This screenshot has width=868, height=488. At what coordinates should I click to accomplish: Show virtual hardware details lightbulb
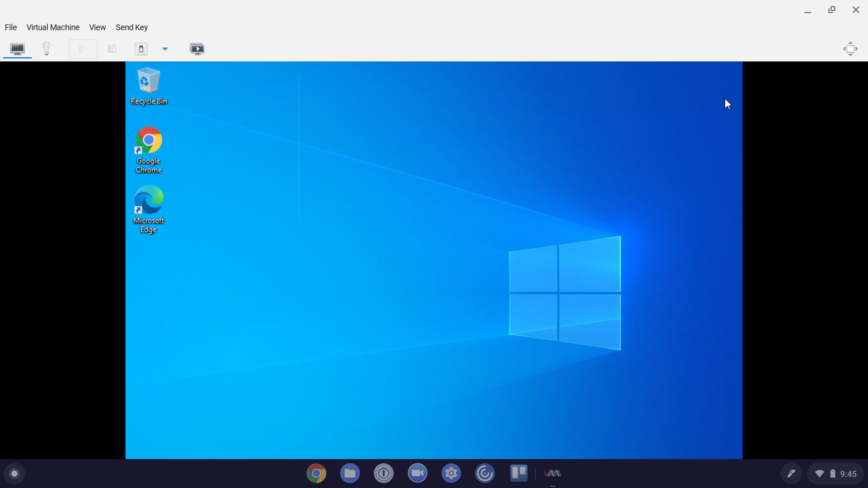[x=47, y=49]
